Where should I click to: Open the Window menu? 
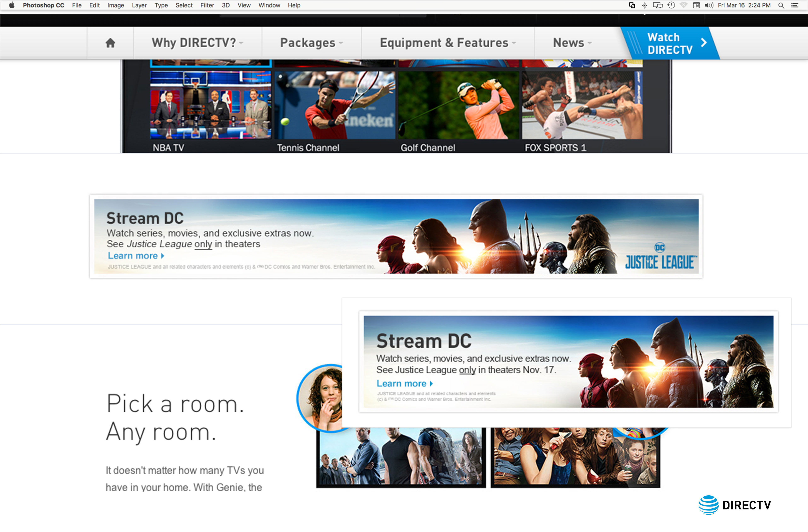point(269,5)
